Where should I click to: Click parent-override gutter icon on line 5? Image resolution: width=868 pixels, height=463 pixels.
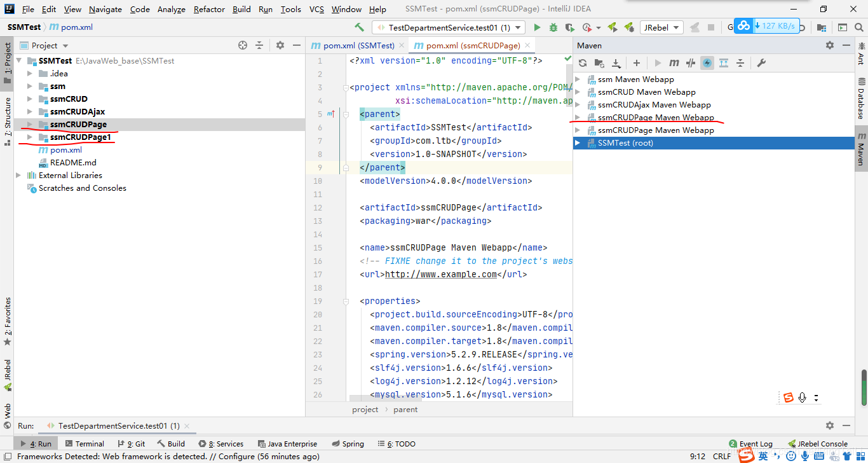click(x=330, y=114)
